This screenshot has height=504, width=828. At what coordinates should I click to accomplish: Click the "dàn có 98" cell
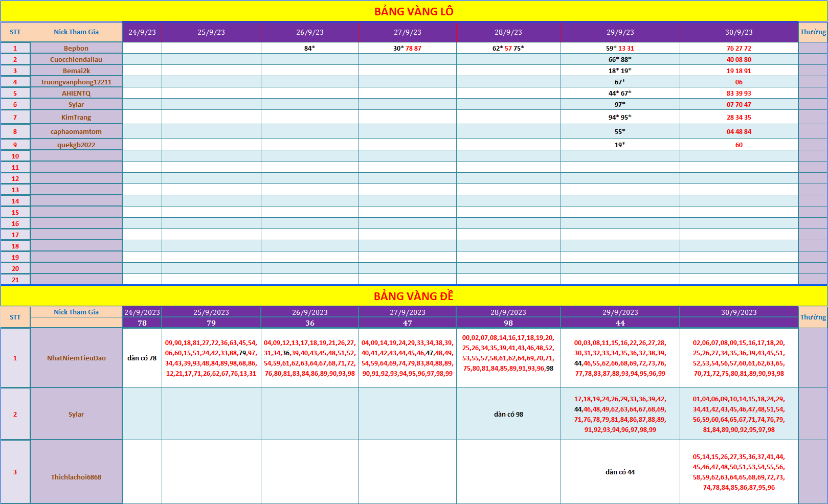point(508,414)
